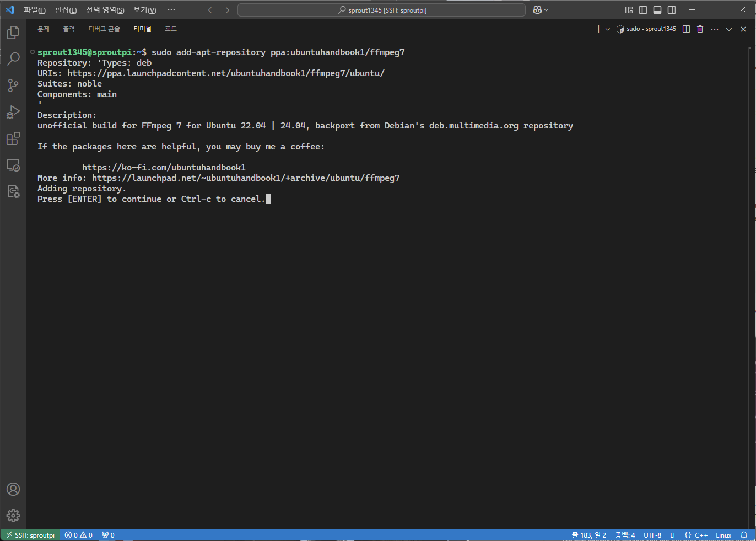Switch to the 포트 tab
The width and height of the screenshot is (756, 541).
click(x=171, y=29)
